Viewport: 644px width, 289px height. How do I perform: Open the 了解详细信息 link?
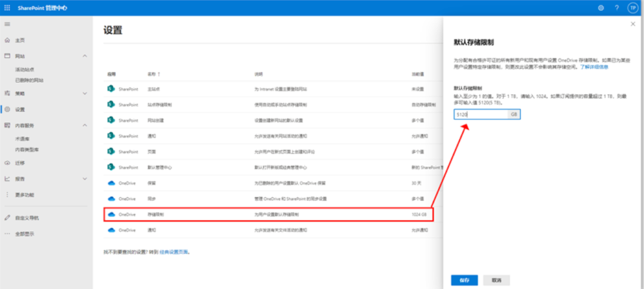pos(594,66)
